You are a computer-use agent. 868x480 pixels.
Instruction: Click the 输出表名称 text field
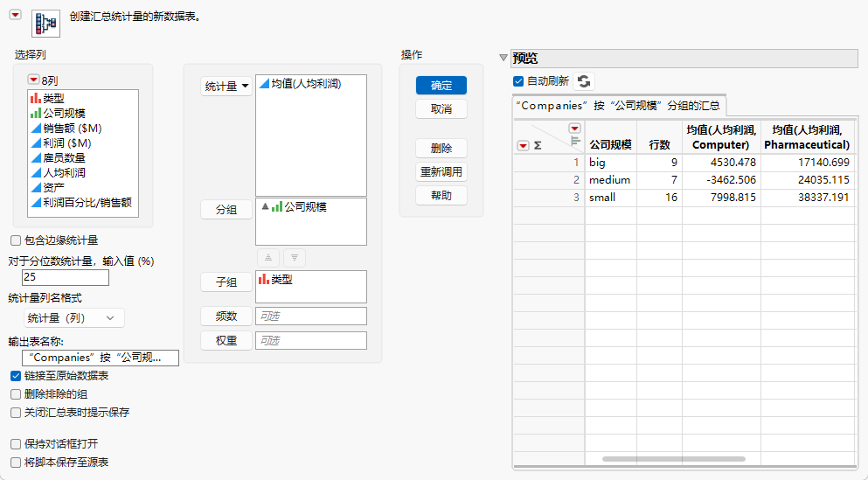101,358
